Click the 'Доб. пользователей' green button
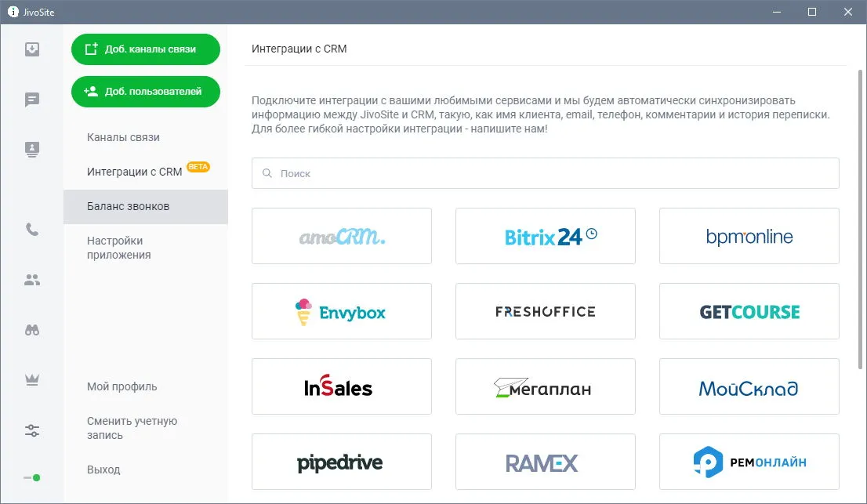The width and height of the screenshot is (867, 504). pyautogui.click(x=146, y=91)
